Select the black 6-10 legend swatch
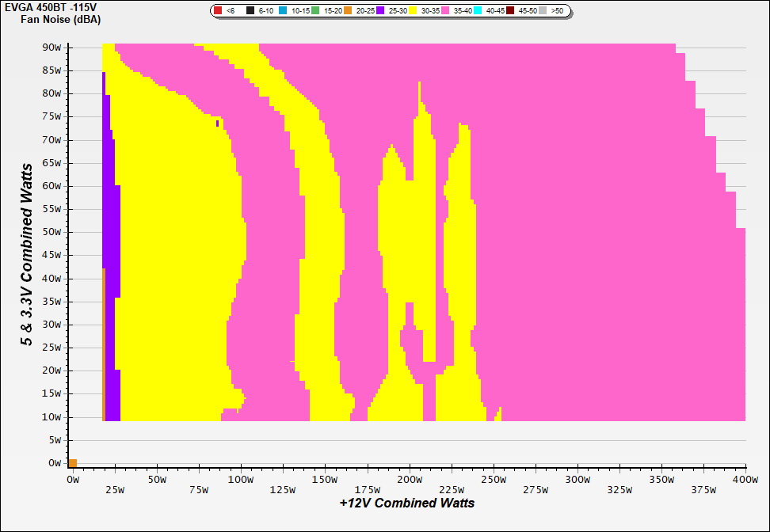Viewport: 770px width, 532px height. (x=250, y=11)
